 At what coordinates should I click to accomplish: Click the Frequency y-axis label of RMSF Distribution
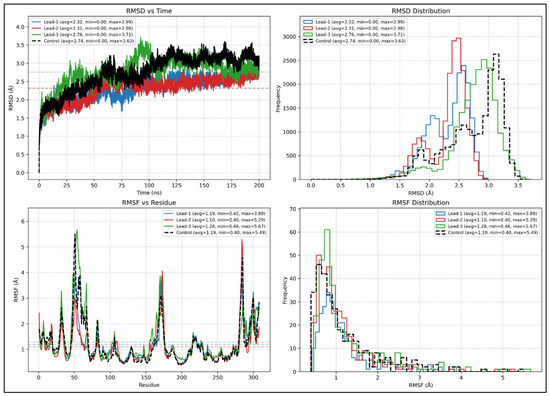285,290
